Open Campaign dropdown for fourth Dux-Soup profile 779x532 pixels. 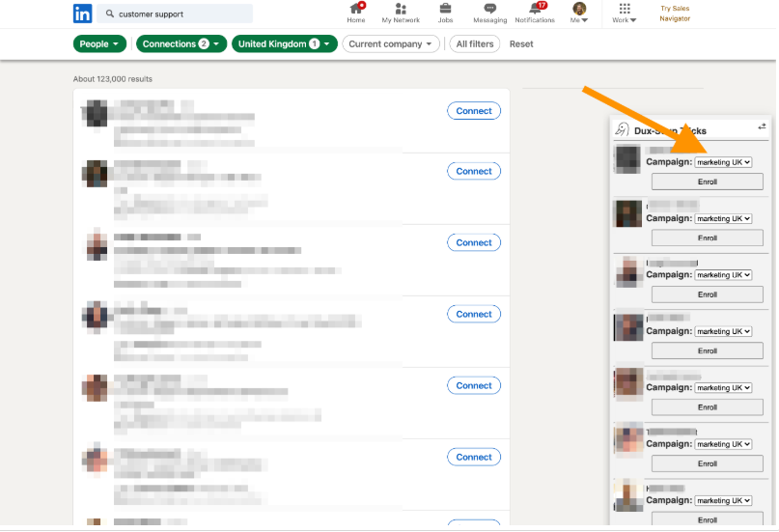tap(723, 331)
